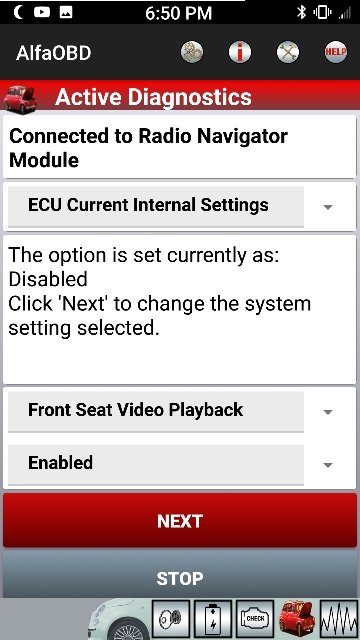Screen dimensions: 360x640
Task: Select the red car active diagnostics icon
Action: point(297,619)
